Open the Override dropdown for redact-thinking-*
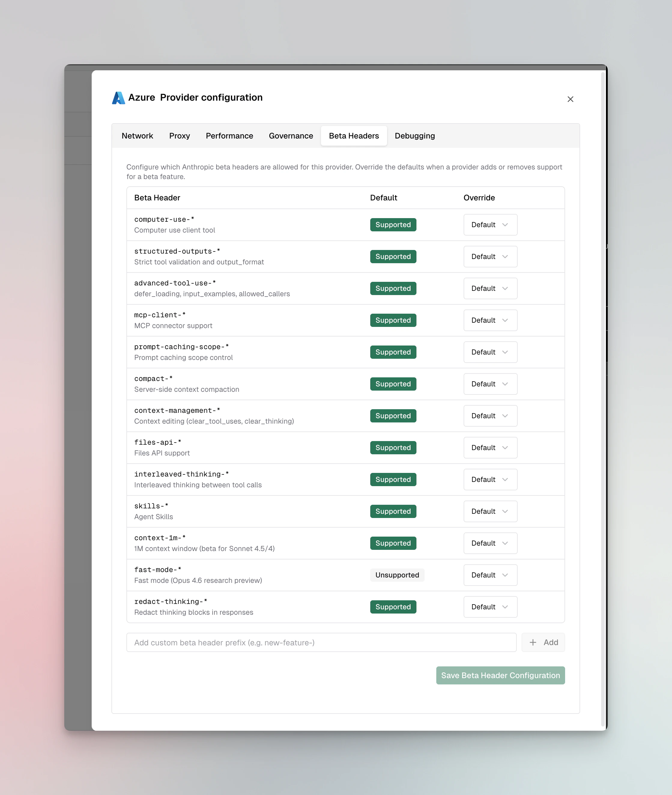This screenshot has height=795, width=672. pos(490,607)
